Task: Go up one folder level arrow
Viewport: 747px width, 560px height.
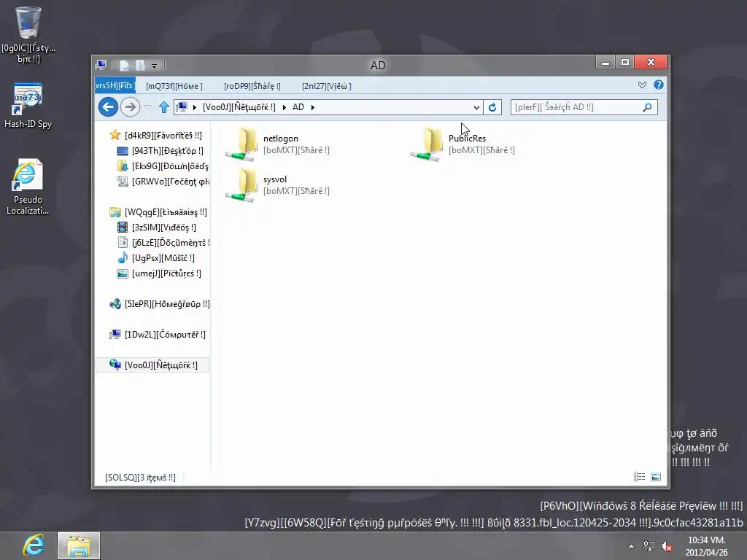Action: [x=164, y=106]
